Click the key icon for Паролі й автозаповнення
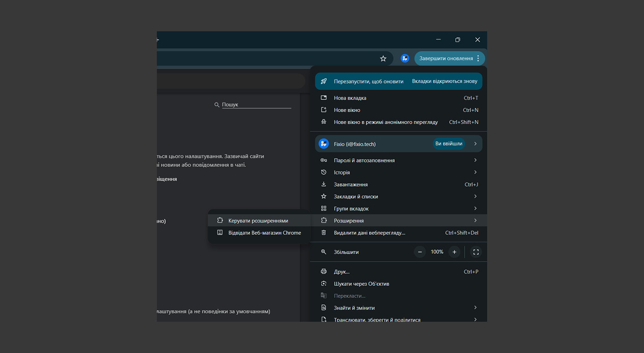 (324, 160)
